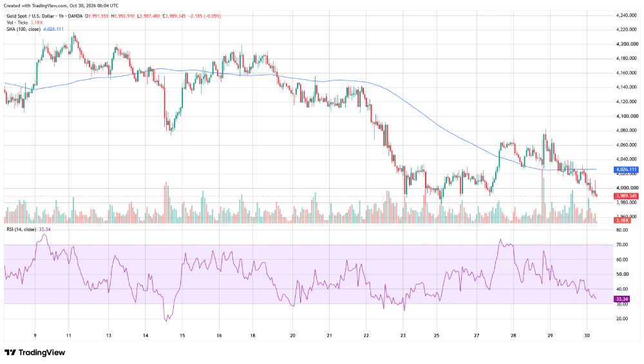Viewport: 644px width, 364px height.
Task: Click the blue 4,026.111 SMA price tag
Action: pos(626,169)
